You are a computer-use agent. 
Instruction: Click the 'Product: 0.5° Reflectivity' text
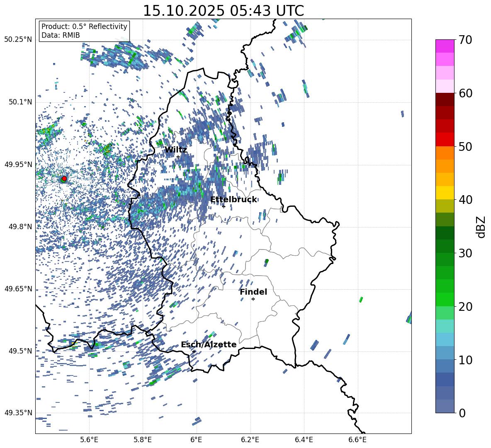(x=84, y=26)
